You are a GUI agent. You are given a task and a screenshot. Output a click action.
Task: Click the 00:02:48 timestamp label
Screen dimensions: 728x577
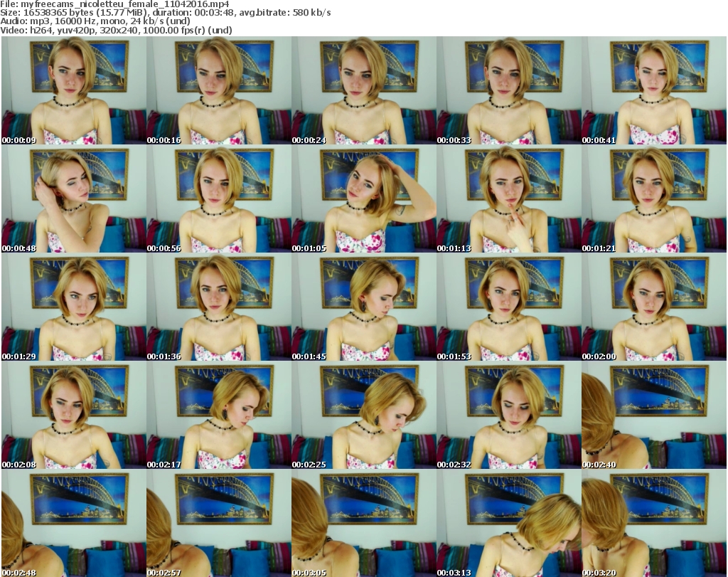pos(19,572)
